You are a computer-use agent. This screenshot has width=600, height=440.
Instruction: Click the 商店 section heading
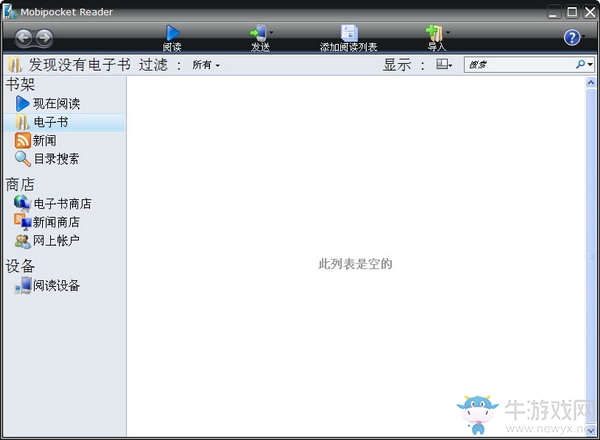tap(20, 184)
